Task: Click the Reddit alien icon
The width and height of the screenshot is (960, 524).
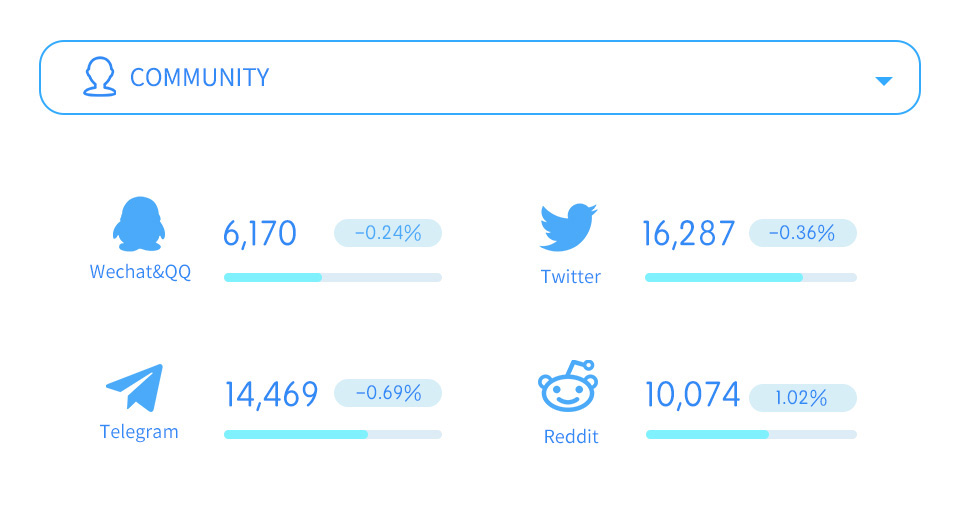Action: coord(568,386)
